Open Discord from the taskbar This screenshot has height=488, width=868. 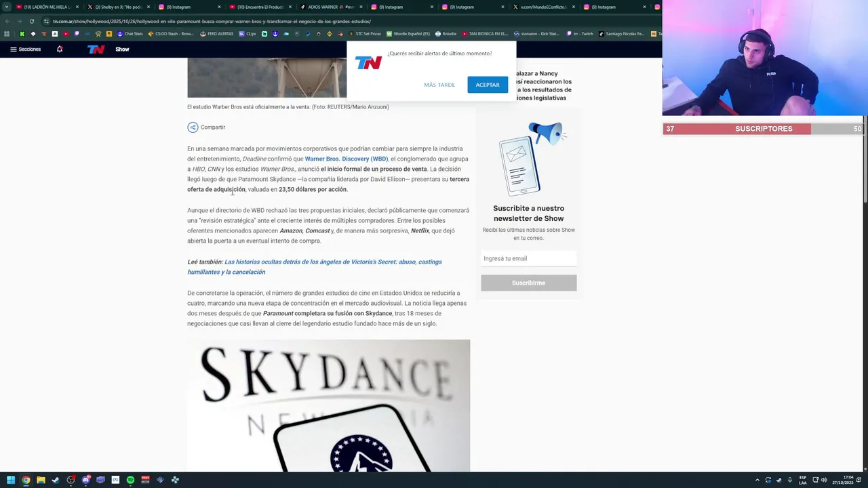click(x=85, y=480)
